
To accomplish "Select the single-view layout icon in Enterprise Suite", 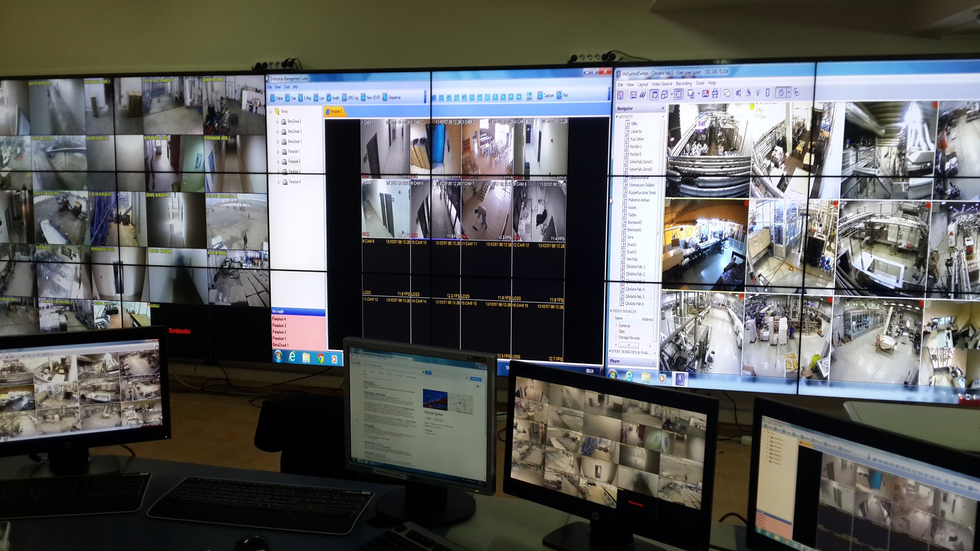I will [434, 97].
